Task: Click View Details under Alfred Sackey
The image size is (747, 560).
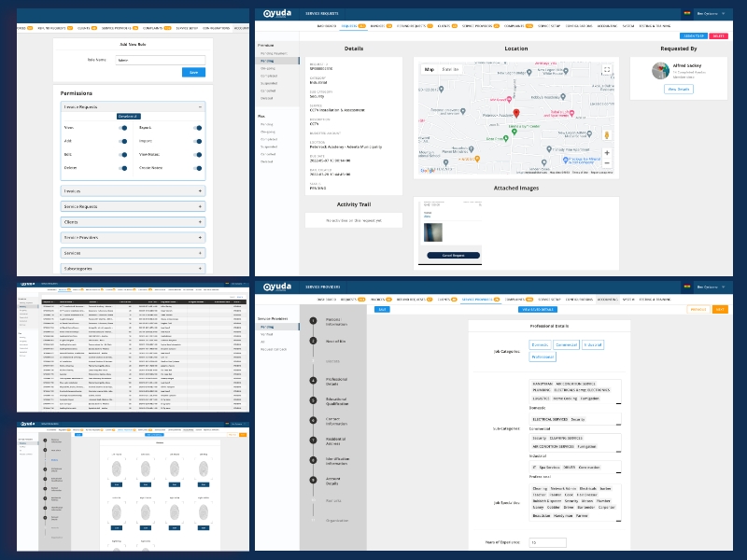Action: [678, 90]
